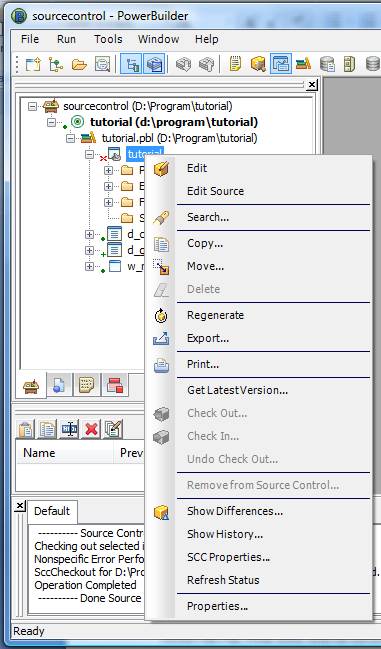Toggle the highlighted window painter toolbar icon
381x649 pixels.
point(281,64)
